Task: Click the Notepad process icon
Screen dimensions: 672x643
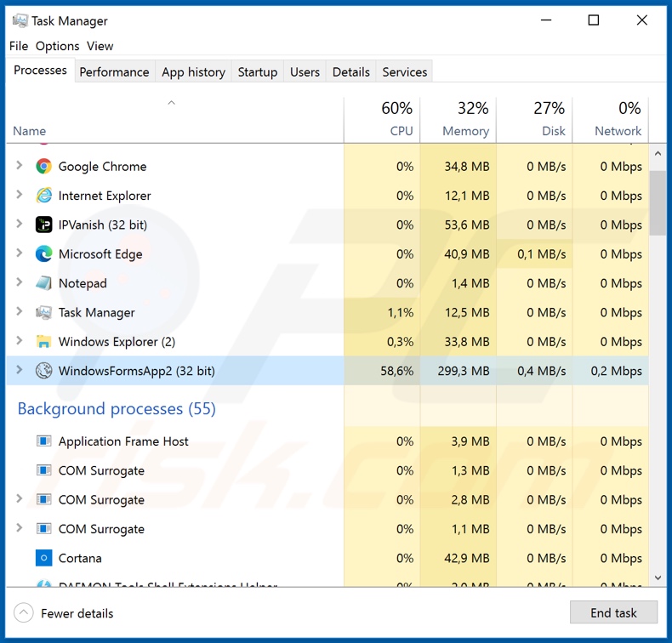Action: point(43,283)
